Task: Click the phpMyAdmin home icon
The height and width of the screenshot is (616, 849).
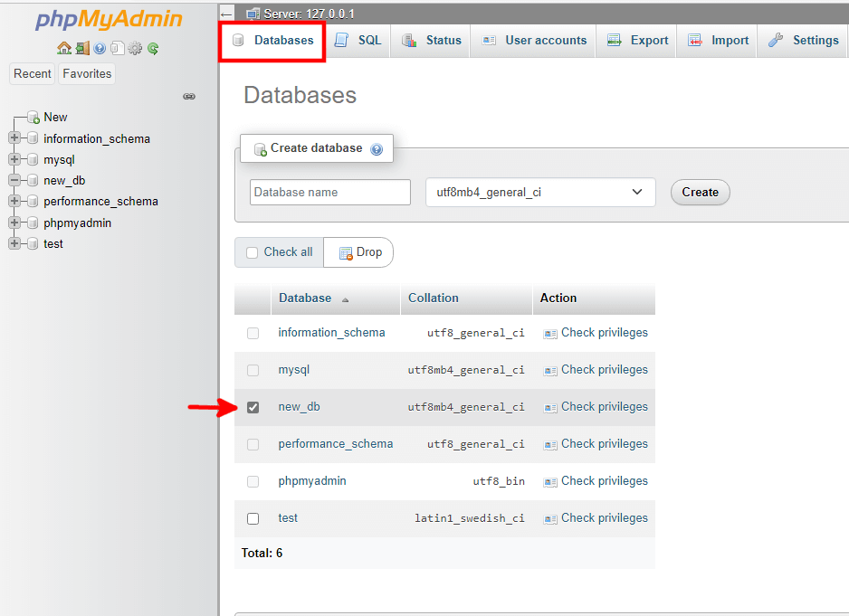Action: 63,48
